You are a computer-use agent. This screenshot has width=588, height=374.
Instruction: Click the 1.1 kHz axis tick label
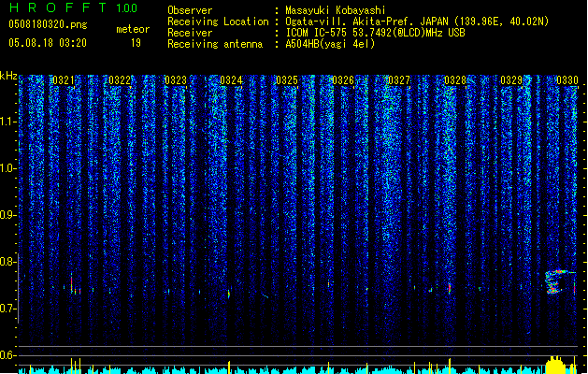[8, 122]
